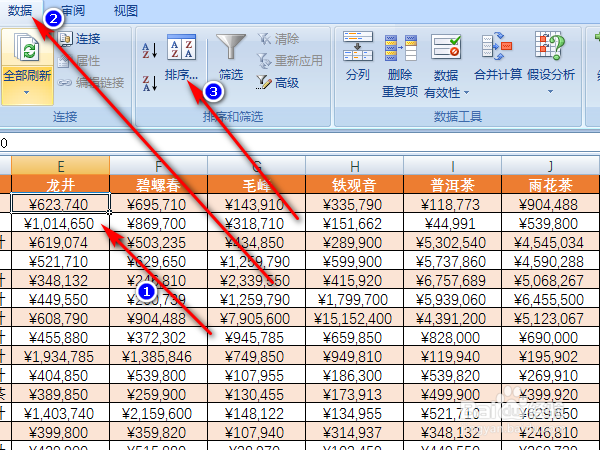Select cell with ¥5,302,540
This screenshot has height=450, width=600.
click(452, 242)
